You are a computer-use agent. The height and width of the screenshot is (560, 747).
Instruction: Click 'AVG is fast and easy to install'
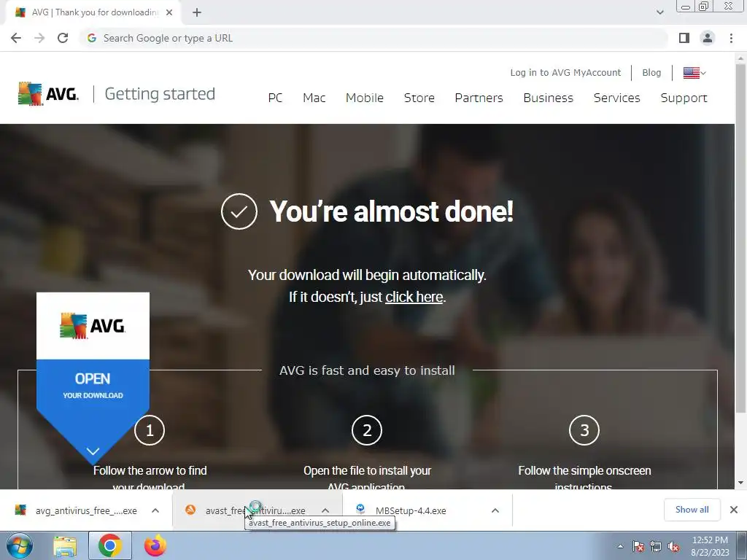point(367,370)
